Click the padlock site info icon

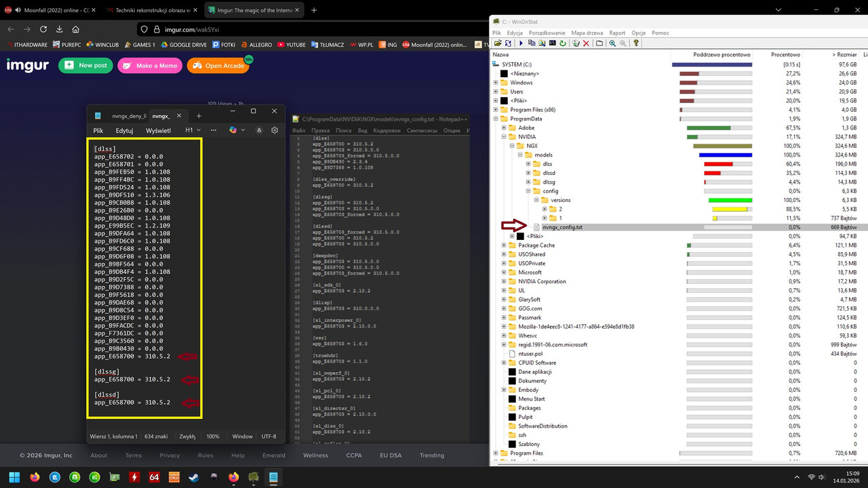click(155, 29)
